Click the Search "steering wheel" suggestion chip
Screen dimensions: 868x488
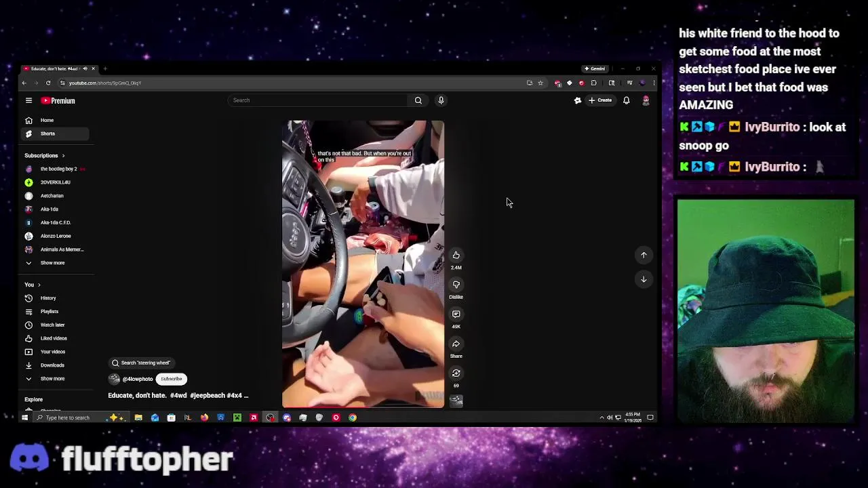tap(141, 363)
